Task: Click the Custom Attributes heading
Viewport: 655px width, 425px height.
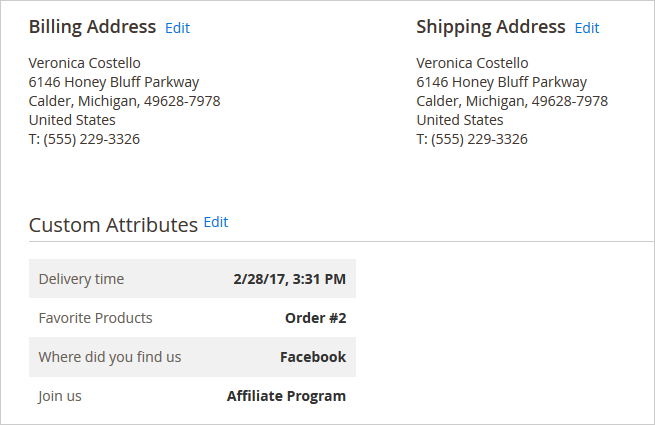Action: pos(113,225)
